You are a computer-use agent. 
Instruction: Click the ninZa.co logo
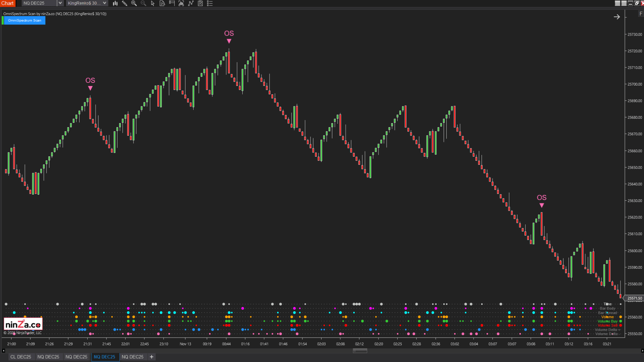tap(23, 324)
